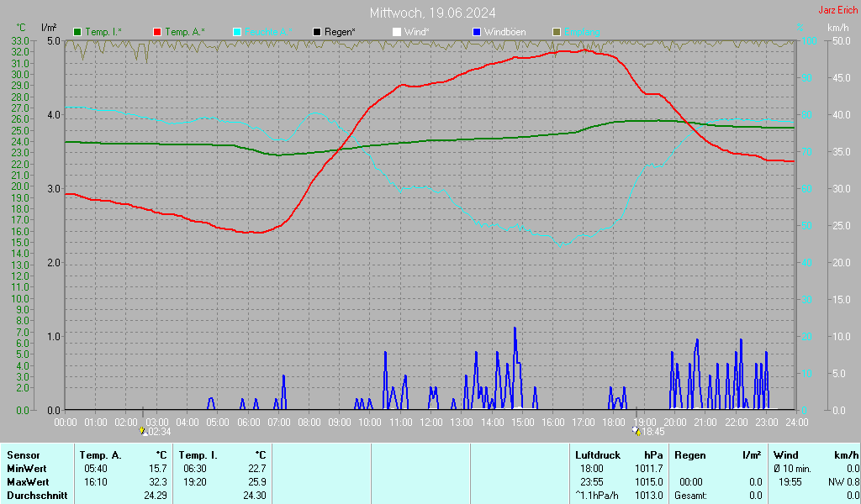
Task: Click Temp. I. maximum time '19:20'
Action: point(195,482)
